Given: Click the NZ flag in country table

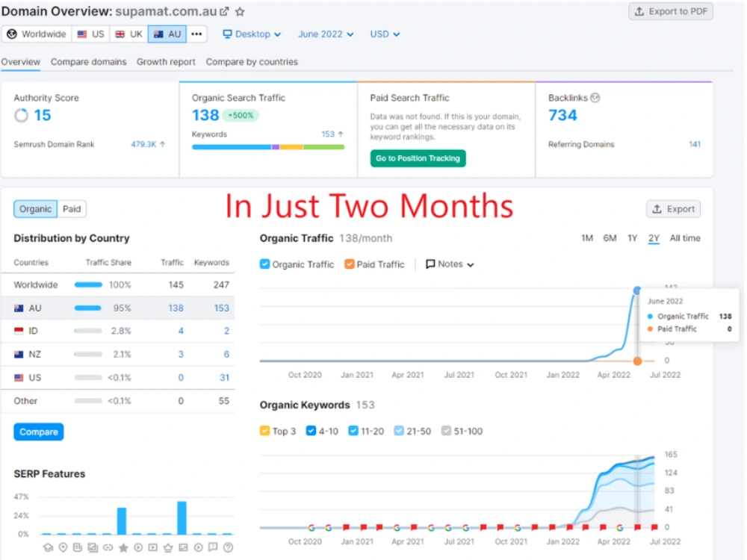Looking at the screenshot, I should 19,354.
